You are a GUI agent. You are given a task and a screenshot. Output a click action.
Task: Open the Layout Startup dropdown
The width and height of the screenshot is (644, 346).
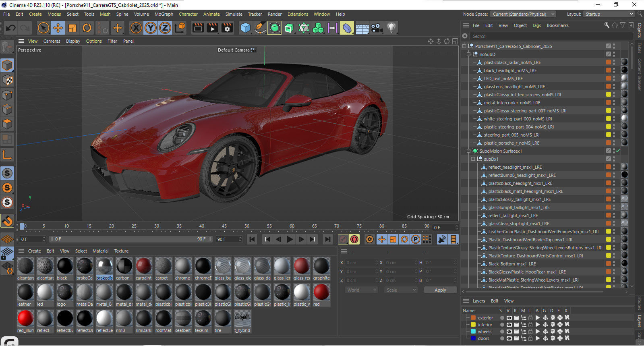[609, 14]
